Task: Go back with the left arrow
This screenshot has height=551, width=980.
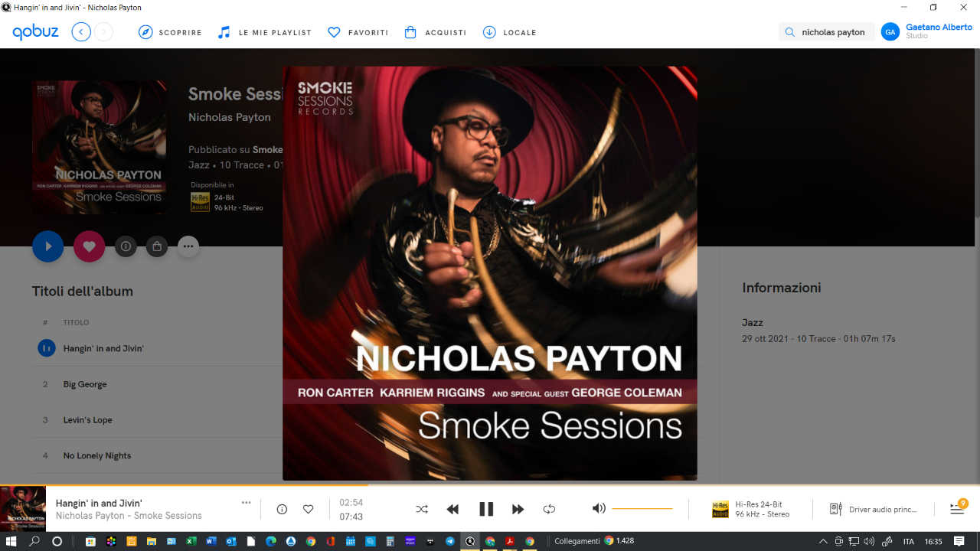Action: pyautogui.click(x=81, y=32)
